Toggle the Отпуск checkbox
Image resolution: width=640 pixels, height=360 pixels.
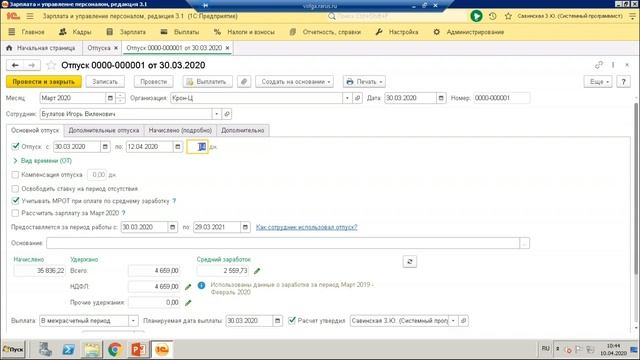[16, 146]
